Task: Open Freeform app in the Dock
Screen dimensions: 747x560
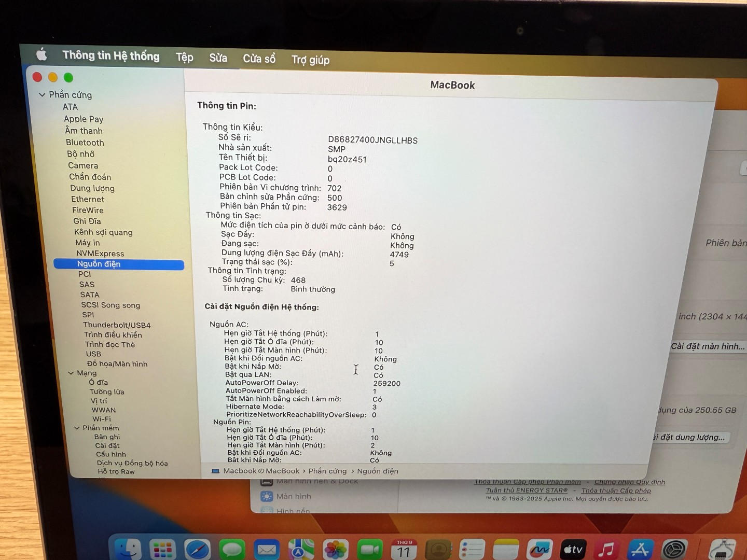Action: (x=539, y=550)
